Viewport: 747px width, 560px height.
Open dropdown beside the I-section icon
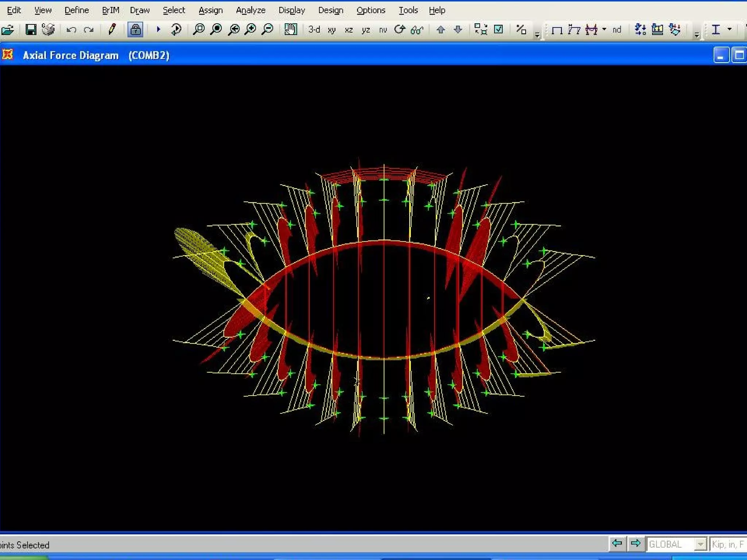729,29
